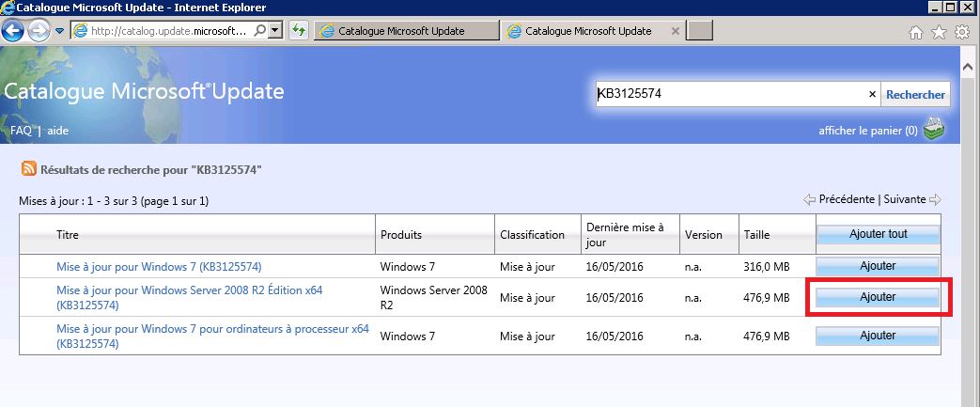The width and height of the screenshot is (980, 407).
Task: Click the Ajouter tout button
Action: 879,234
